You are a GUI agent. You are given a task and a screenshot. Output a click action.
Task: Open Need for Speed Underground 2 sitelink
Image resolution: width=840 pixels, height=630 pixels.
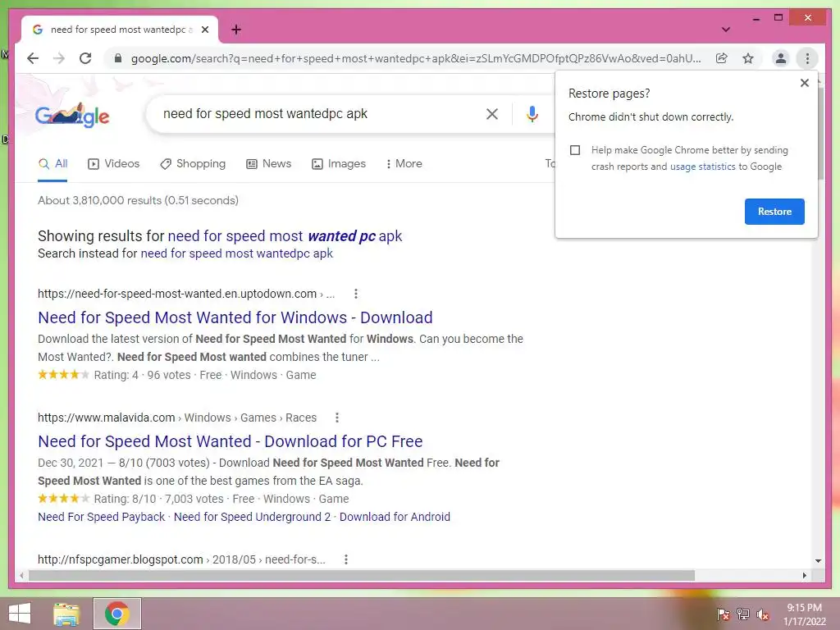(x=253, y=517)
